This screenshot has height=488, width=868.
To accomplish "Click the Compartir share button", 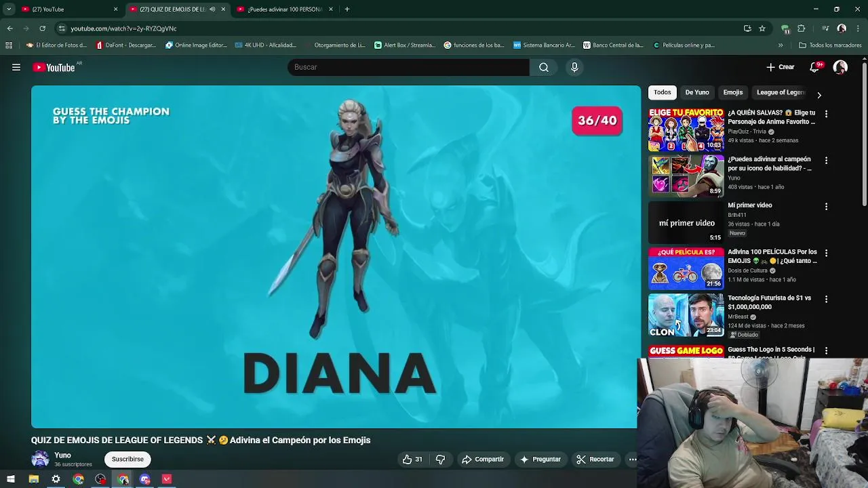I will coord(483,460).
